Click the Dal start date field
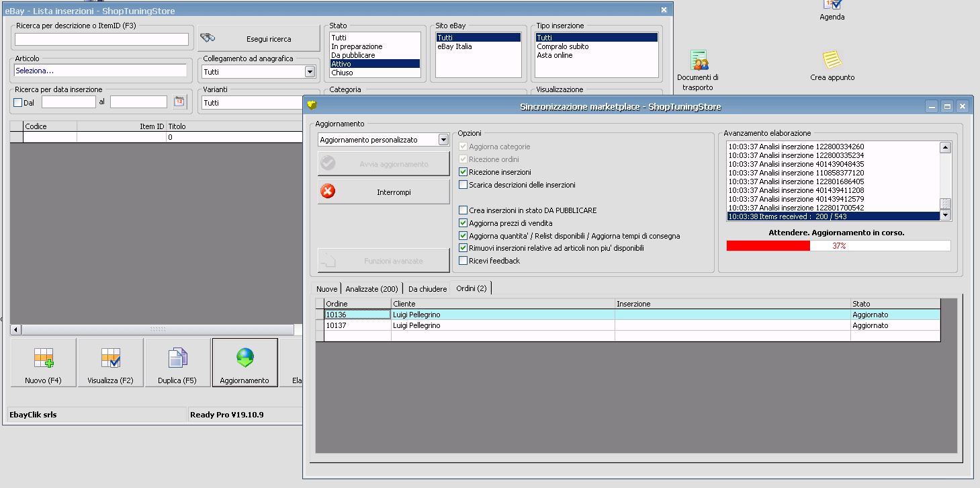The height and width of the screenshot is (488, 980). coord(69,102)
